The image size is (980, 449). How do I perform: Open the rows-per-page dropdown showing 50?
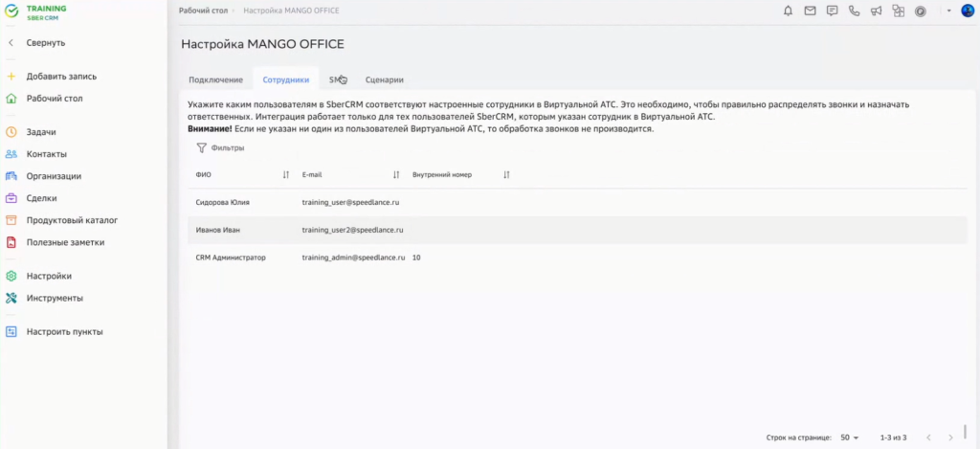click(x=850, y=437)
